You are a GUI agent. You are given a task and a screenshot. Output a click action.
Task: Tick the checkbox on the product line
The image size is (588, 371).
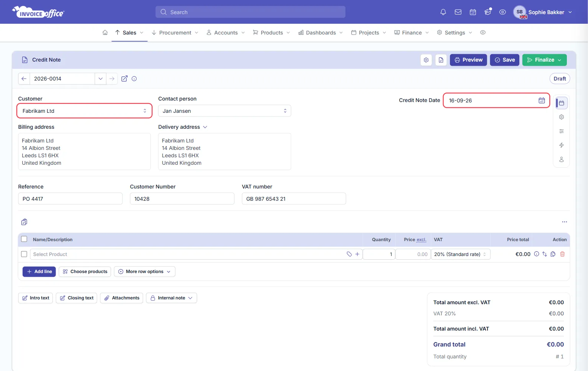(x=24, y=254)
